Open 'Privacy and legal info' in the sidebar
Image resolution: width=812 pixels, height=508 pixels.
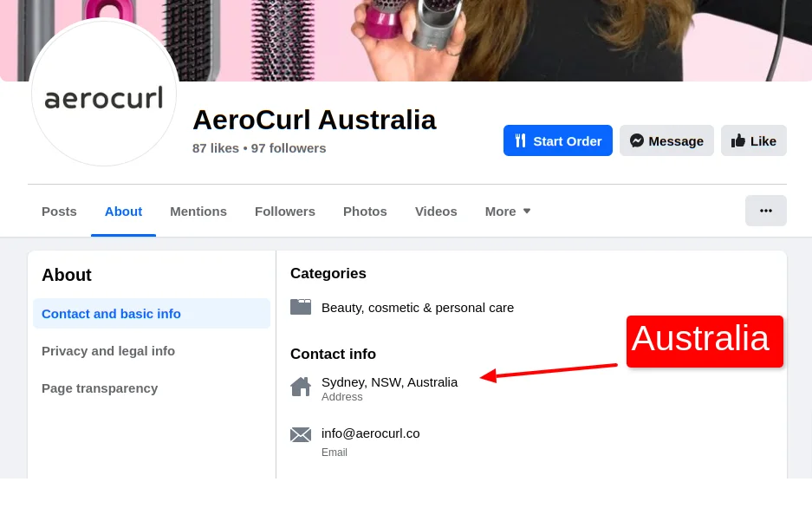(108, 350)
